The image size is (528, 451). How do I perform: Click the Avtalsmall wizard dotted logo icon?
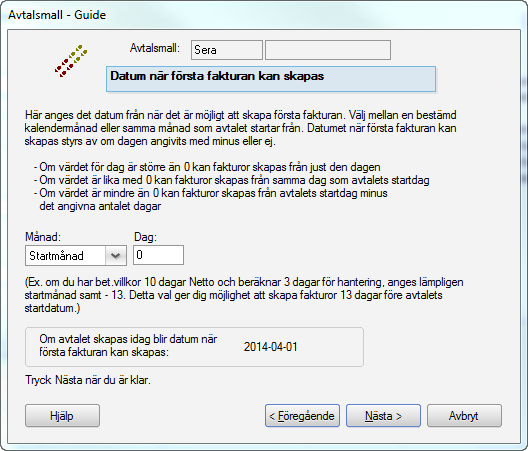click(71, 61)
